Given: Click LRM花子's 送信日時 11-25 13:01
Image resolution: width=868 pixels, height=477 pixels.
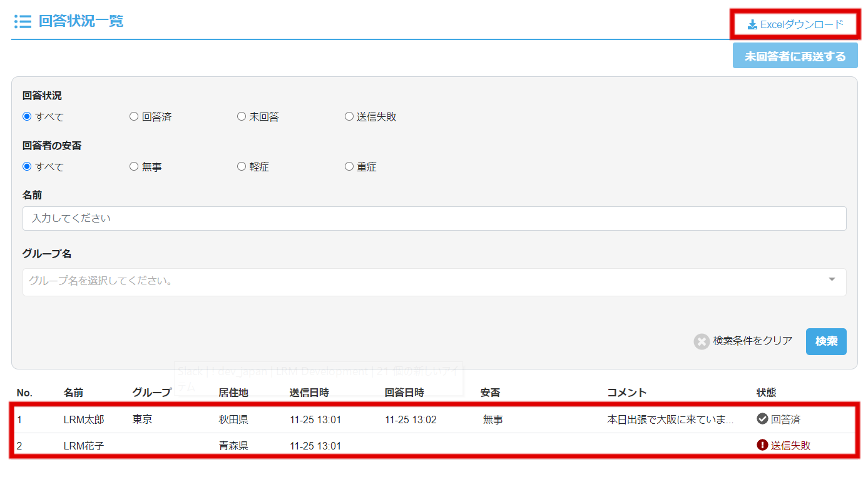Looking at the screenshot, I should point(315,446).
